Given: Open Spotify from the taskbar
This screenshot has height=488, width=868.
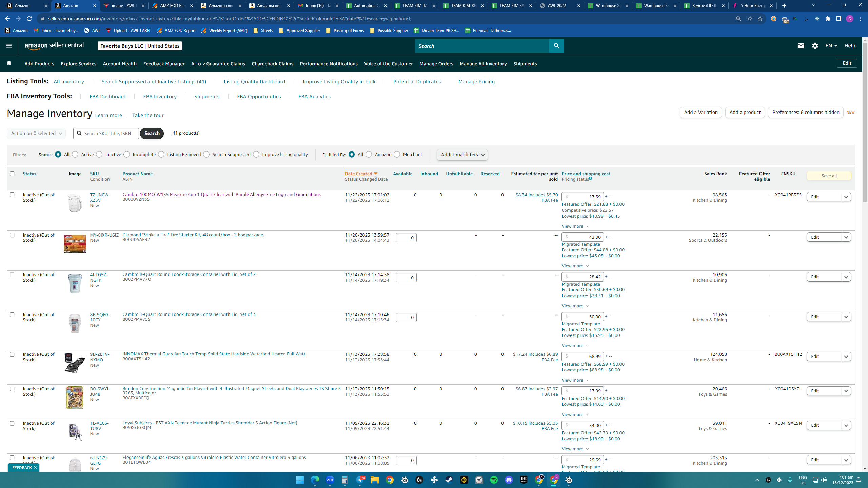Looking at the screenshot, I should click(x=494, y=480).
